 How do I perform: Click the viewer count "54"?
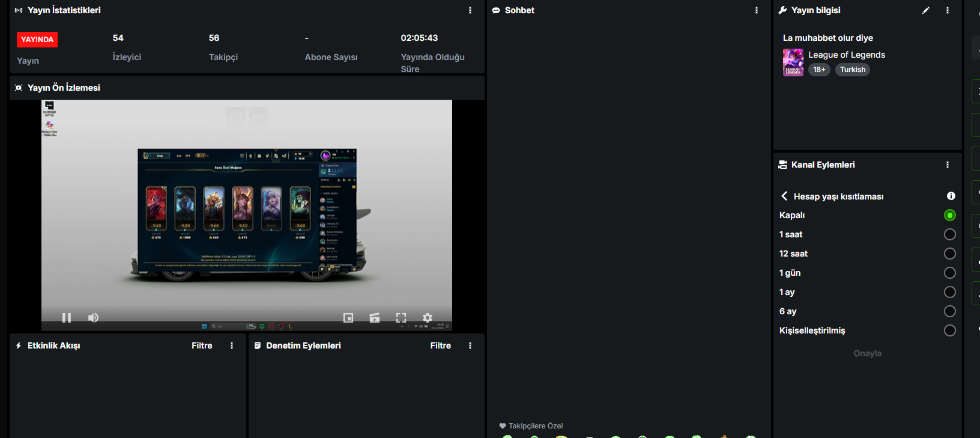(x=118, y=38)
